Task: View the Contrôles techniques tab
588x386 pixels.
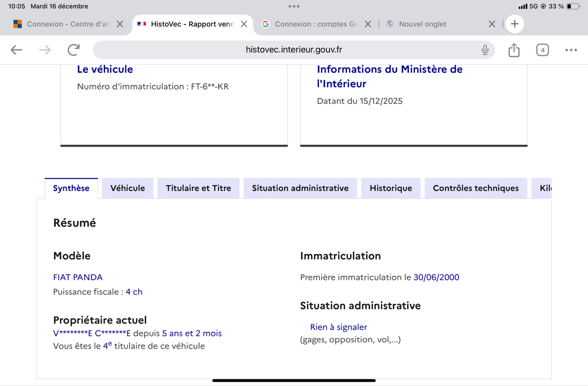Action: [475, 188]
